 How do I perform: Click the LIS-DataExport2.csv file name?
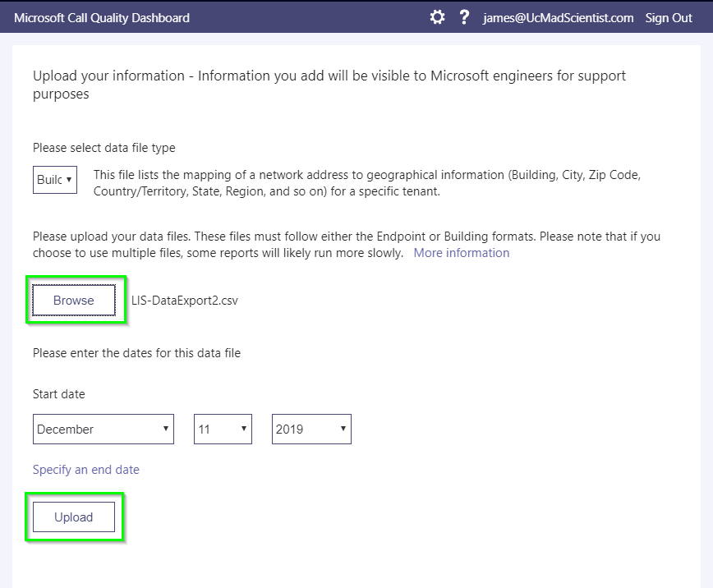tap(185, 300)
